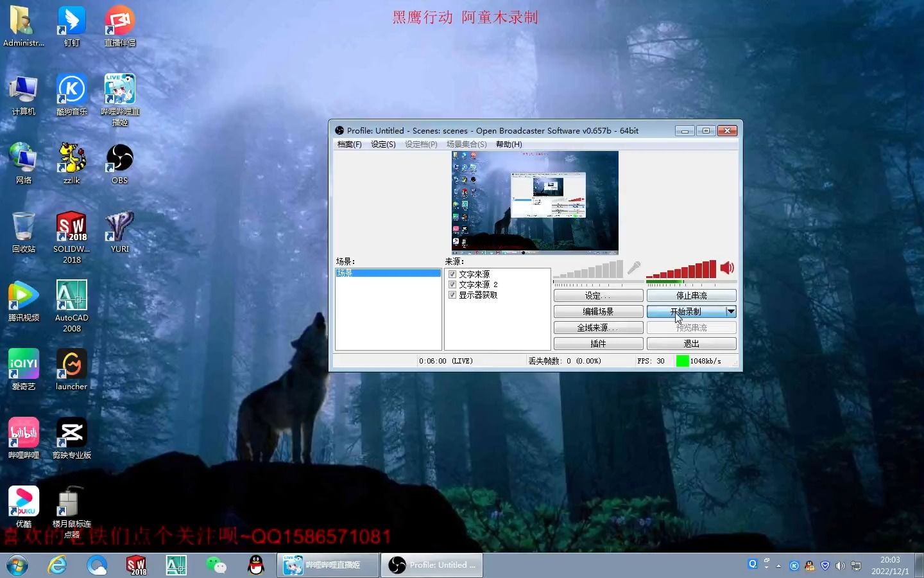Open the Administrator folder icon
924x578 pixels.
24,26
